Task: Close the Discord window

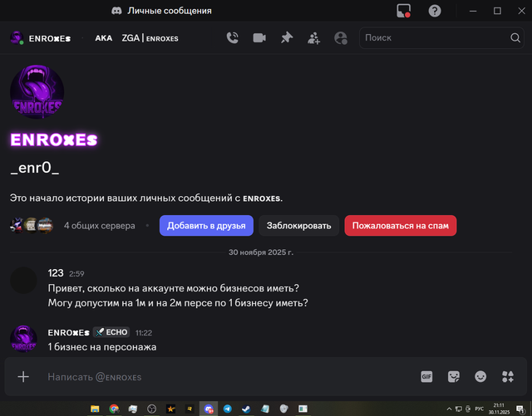Action: tap(521, 11)
